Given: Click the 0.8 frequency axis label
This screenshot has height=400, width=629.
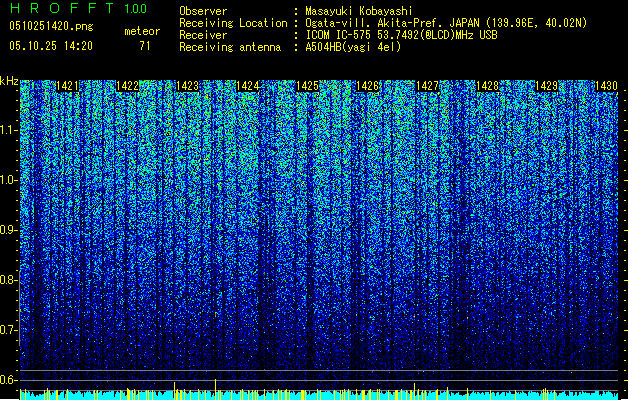Looking at the screenshot, I should coord(9,280).
